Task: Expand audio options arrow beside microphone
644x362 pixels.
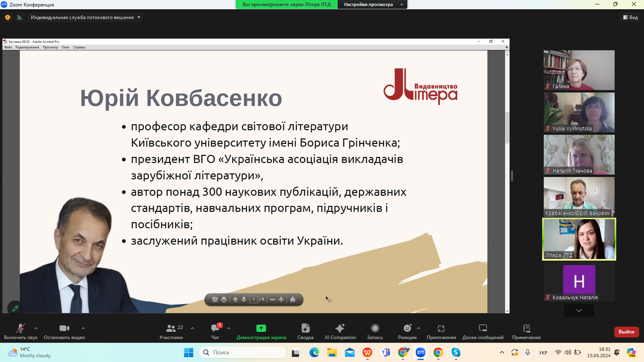Action: click(36, 328)
